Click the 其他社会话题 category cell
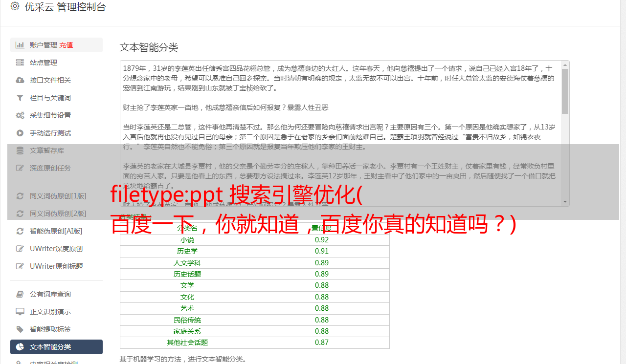626x364 pixels. coord(187,343)
